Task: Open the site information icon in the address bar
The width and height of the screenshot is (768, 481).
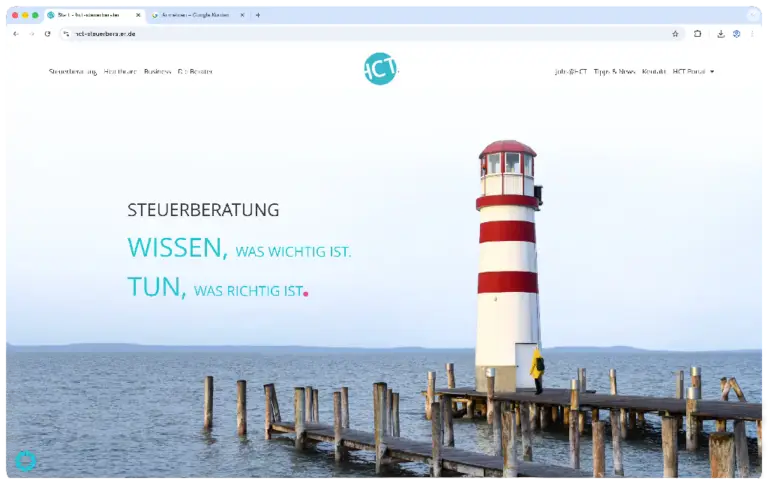Action: 66,34
